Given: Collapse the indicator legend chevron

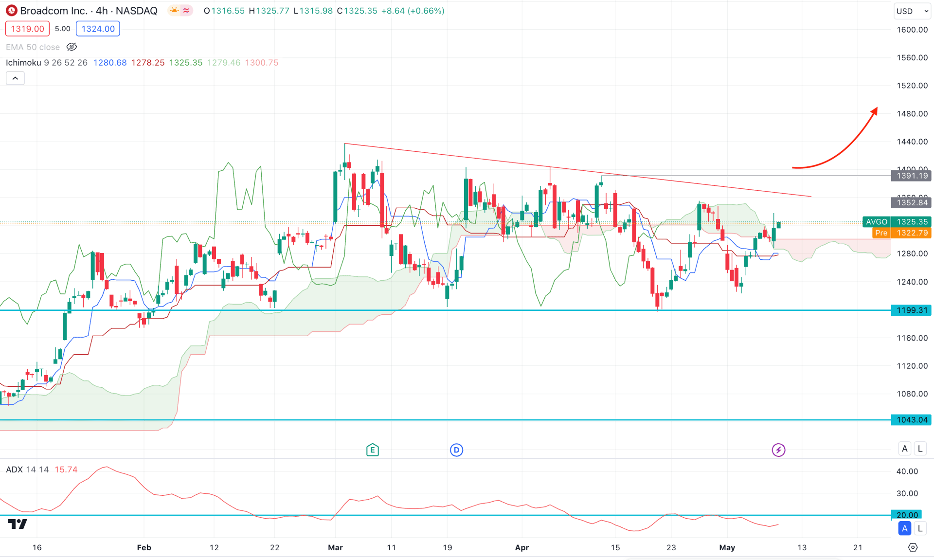Looking at the screenshot, I should pyautogui.click(x=15, y=78).
